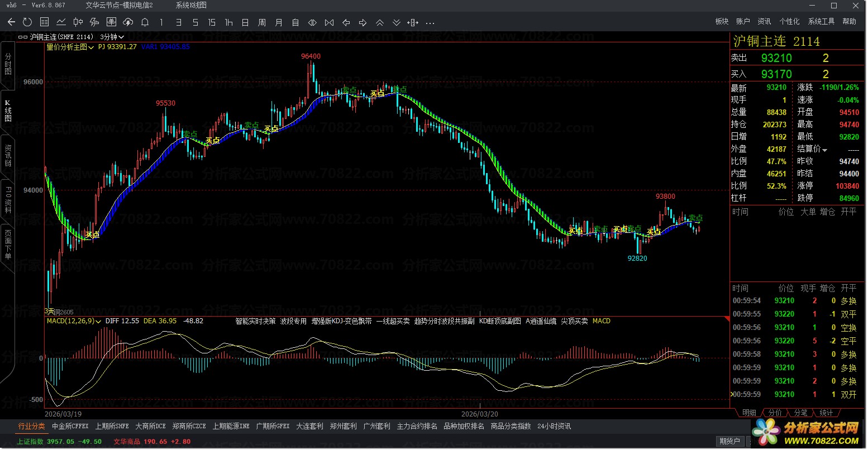Click the 期货户 button in status bar
The image size is (868, 450).
(729, 441)
